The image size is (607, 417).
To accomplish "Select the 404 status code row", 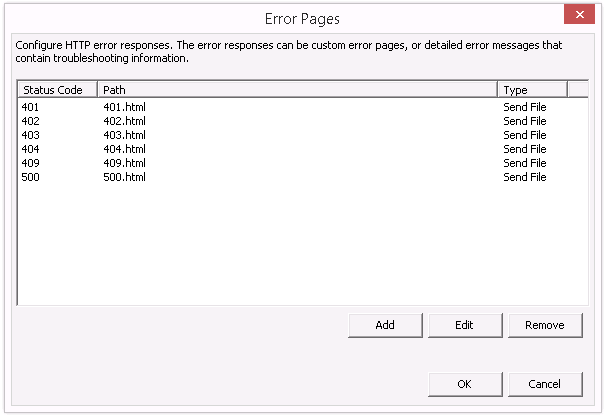I will 303,149.
